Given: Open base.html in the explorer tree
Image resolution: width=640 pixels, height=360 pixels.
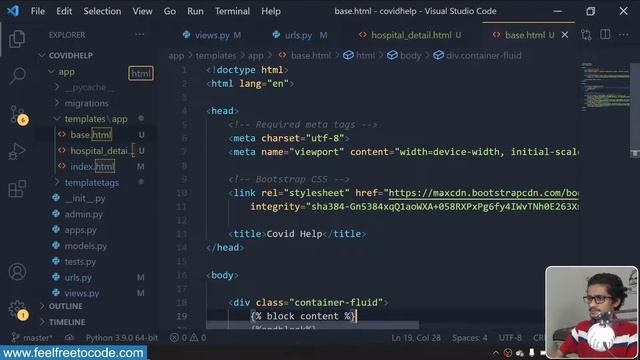Looking at the screenshot, I should [x=91, y=135].
